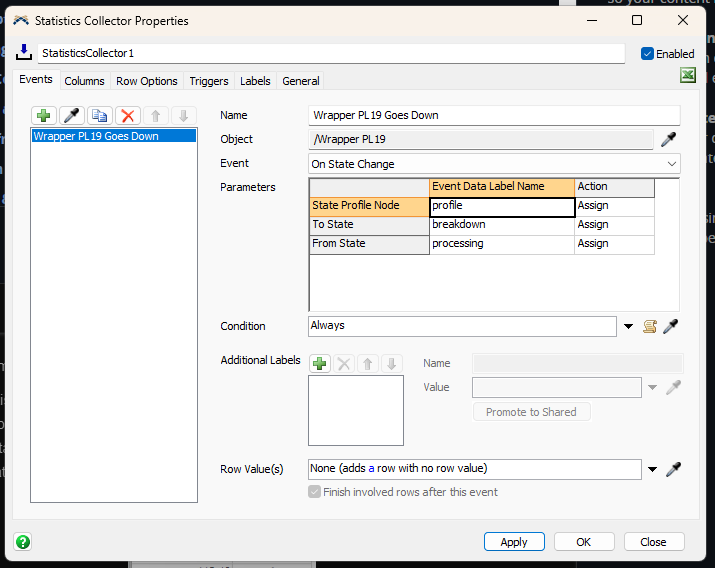Click the event list sampler eyedropper
The width and height of the screenshot is (715, 568).
coord(72,116)
